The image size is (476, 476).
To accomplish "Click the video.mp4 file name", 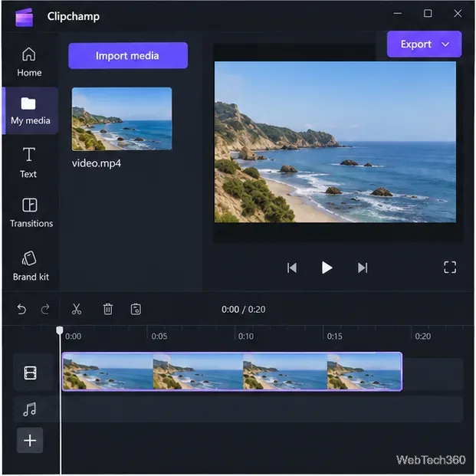I will [97, 163].
